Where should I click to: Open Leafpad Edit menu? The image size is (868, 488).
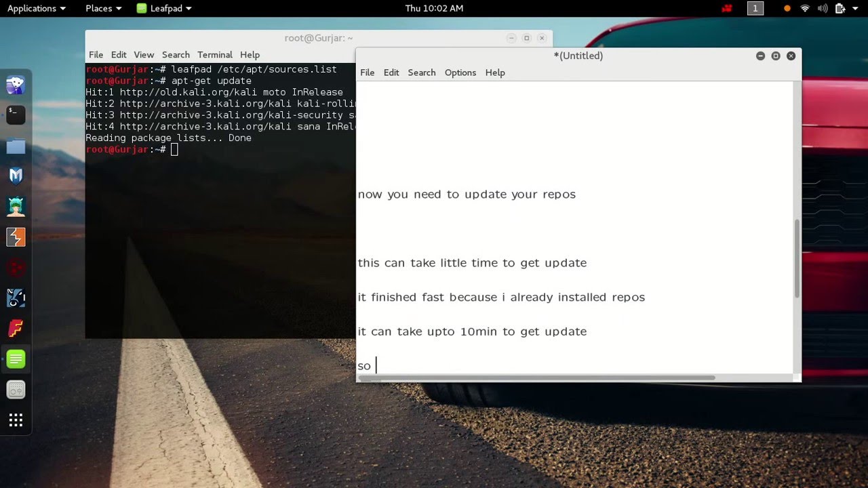pyautogui.click(x=391, y=73)
